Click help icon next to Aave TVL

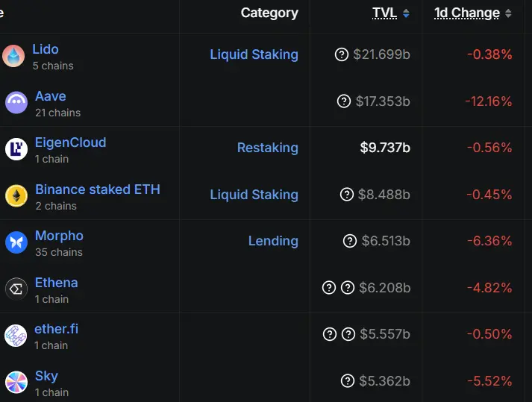tap(344, 101)
